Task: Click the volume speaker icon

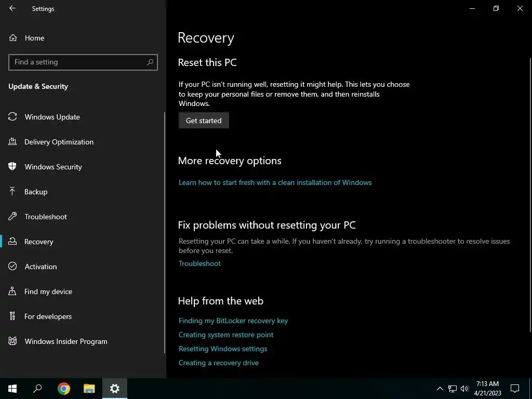Action: coord(464,389)
